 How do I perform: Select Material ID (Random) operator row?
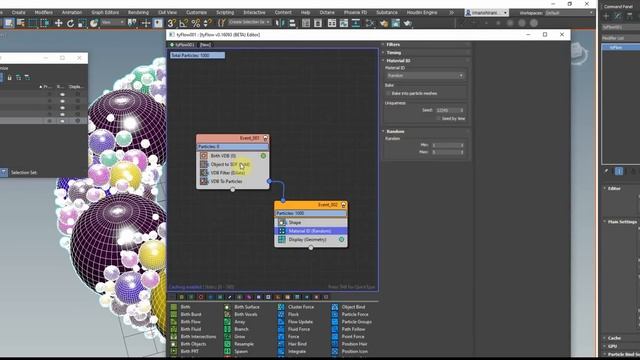click(311, 231)
